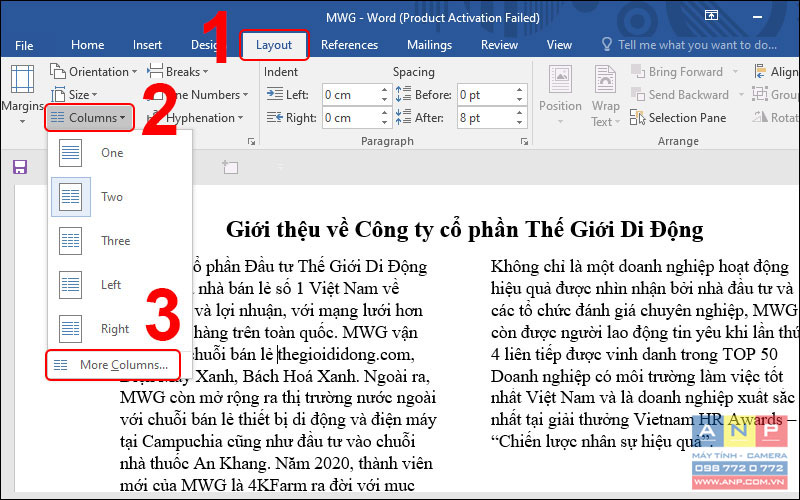Switch to the Home tab

(87, 45)
